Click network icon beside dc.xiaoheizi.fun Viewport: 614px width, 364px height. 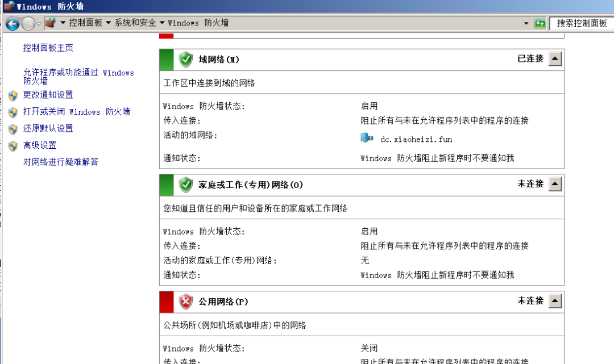[x=367, y=137]
